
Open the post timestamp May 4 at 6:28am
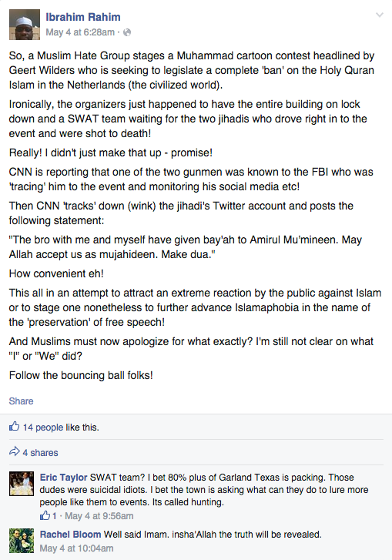pos(80,32)
